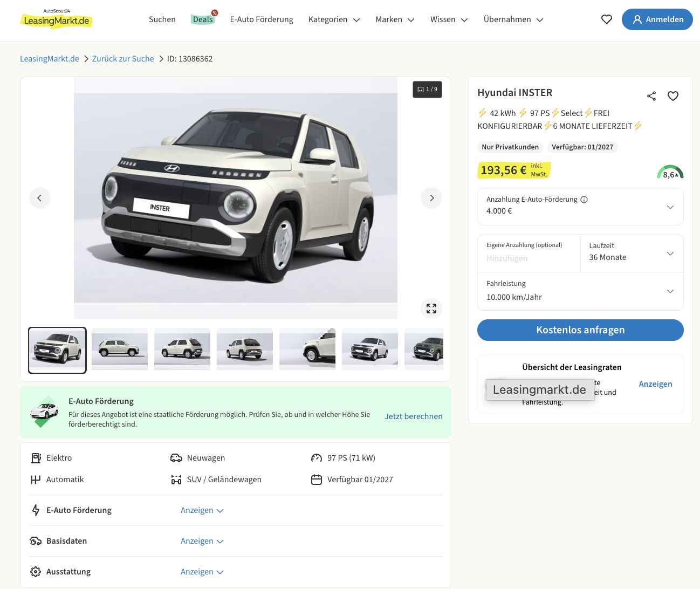Open the wishlist heart in header
The height and width of the screenshot is (589, 700).
pos(607,19)
